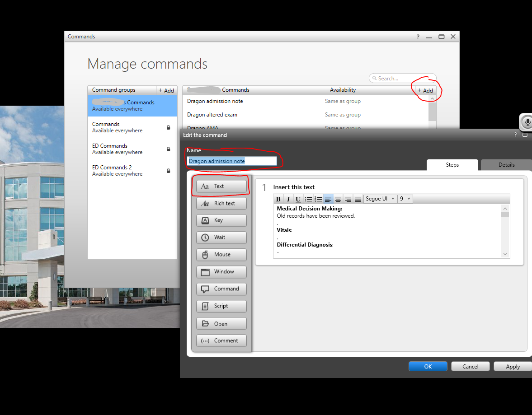
Task: Click 'Vitals:' text in editor
Action: pyautogui.click(x=284, y=230)
